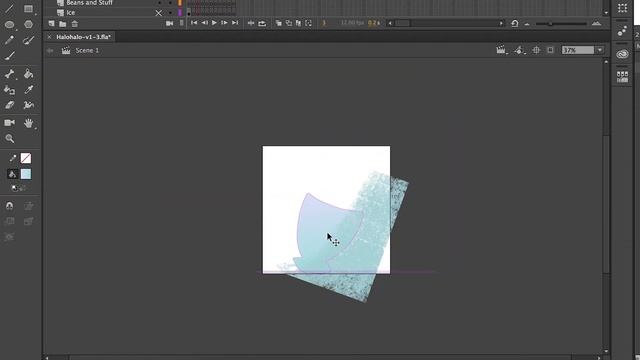
Task: Select the Paint Brush tool
Action: point(28,40)
